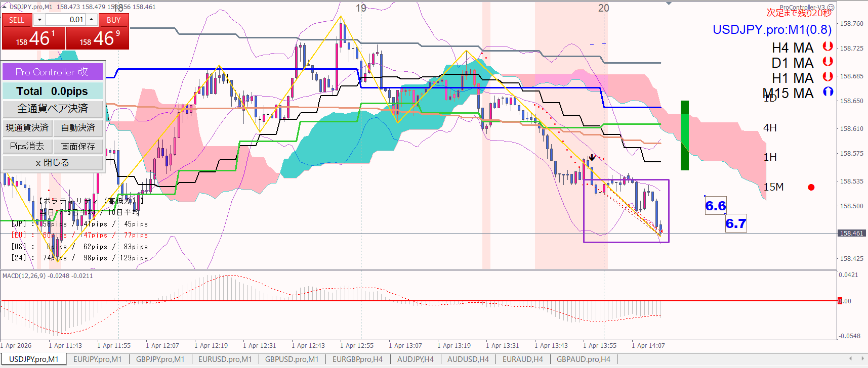Click the M15 MA blue up-arrow icon
The width and height of the screenshot is (868, 368).
[828, 92]
